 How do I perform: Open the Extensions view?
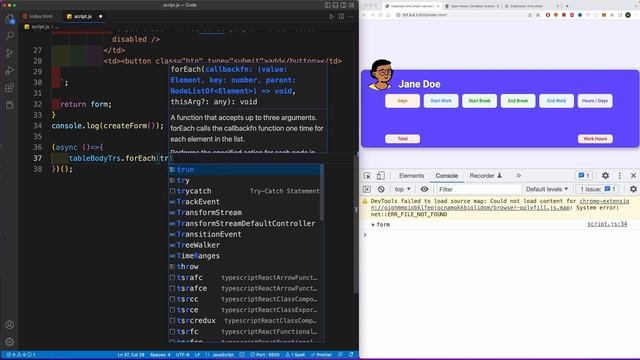9,88
